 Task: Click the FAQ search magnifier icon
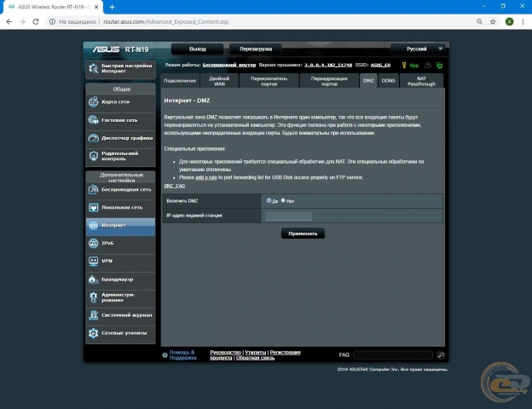tap(441, 354)
